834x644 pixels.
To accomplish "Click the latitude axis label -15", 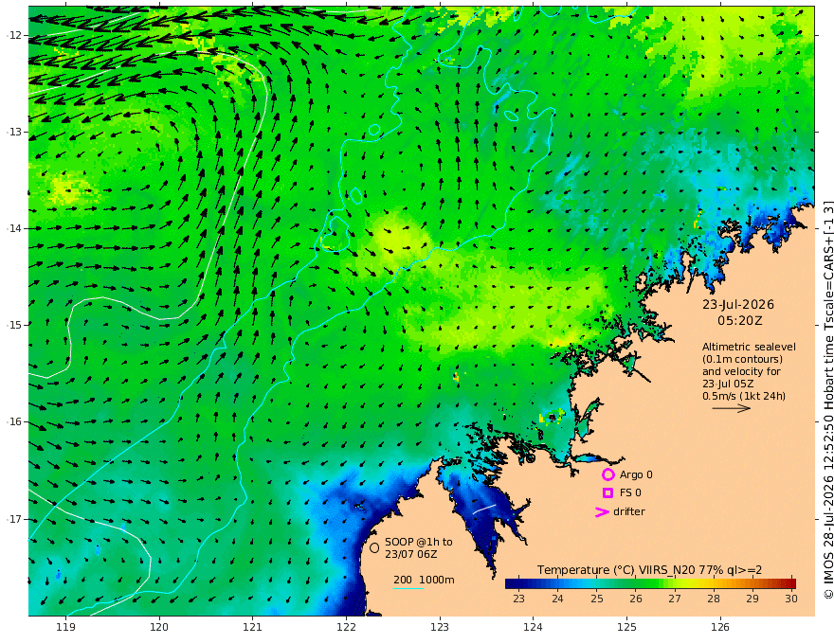I will click(x=14, y=325).
